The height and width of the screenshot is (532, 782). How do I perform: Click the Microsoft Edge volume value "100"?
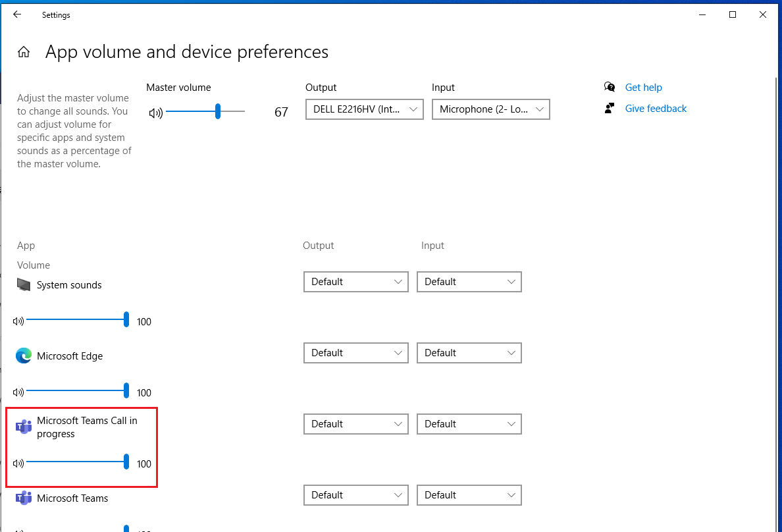[x=144, y=393]
